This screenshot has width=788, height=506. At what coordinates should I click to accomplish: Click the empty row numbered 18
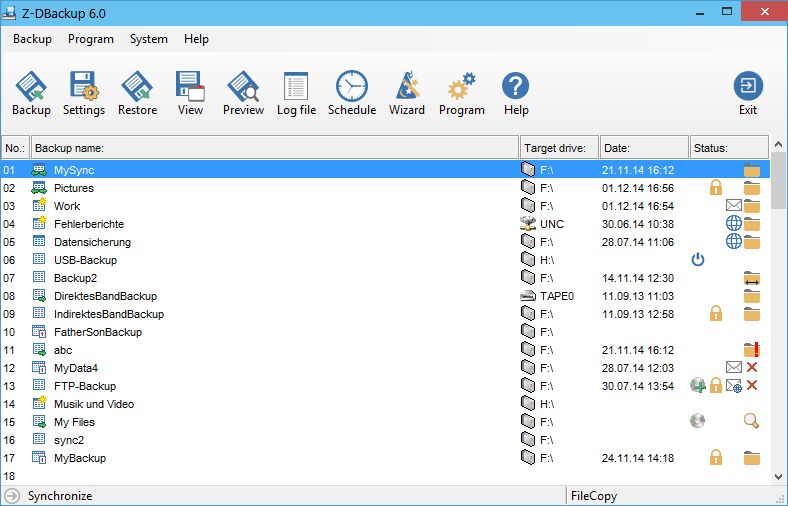click(385, 476)
